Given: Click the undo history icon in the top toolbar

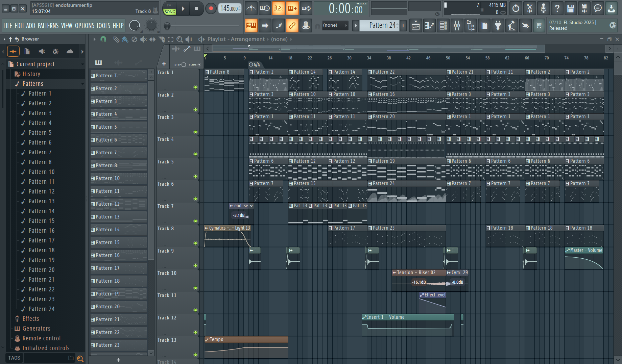Looking at the screenshot, I should [516, 8].
